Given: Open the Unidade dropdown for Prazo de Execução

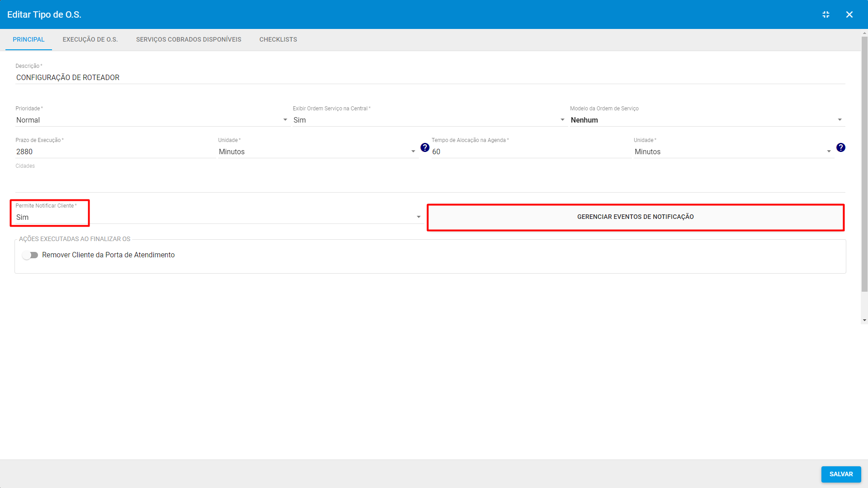Looking at the screenshot, I should 318,152.
